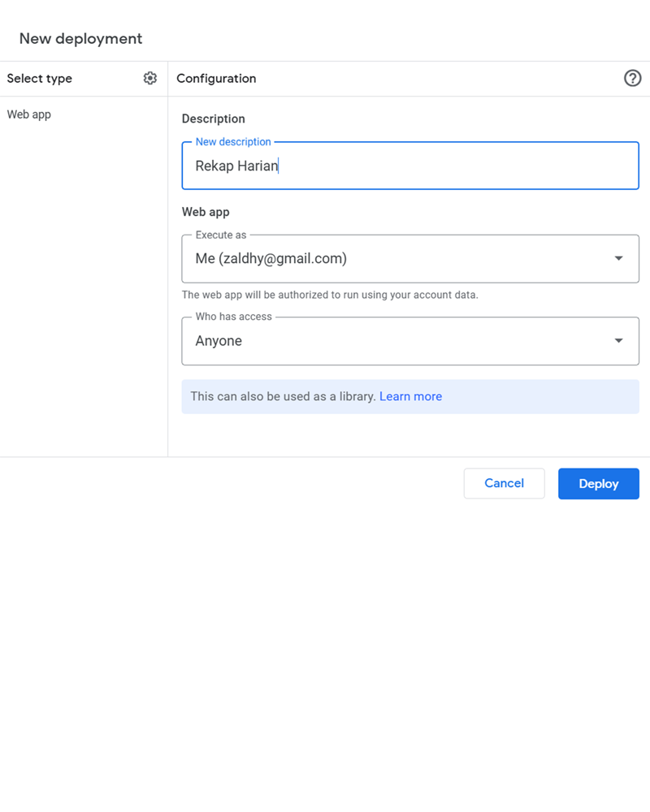Cancel the new deployment dialog
The width and height of the screenshot is (650, 812).
click(x=504, y=483)
